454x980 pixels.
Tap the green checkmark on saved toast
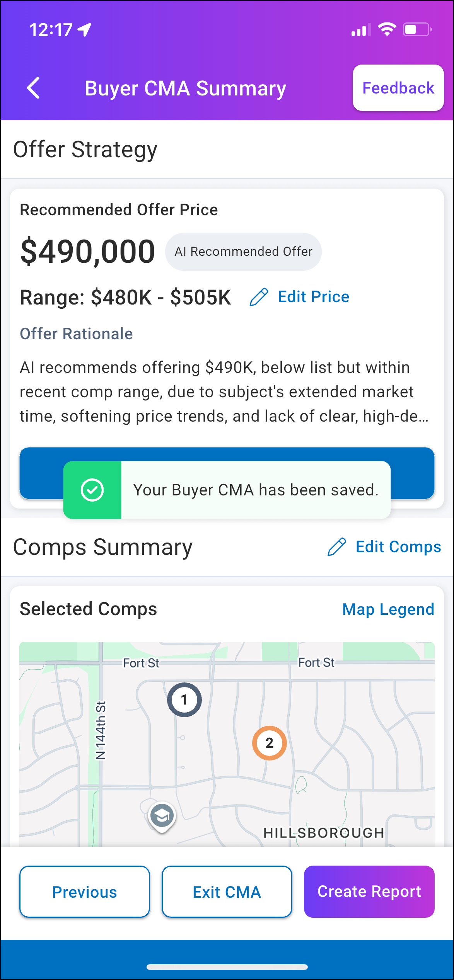point(92,490)
